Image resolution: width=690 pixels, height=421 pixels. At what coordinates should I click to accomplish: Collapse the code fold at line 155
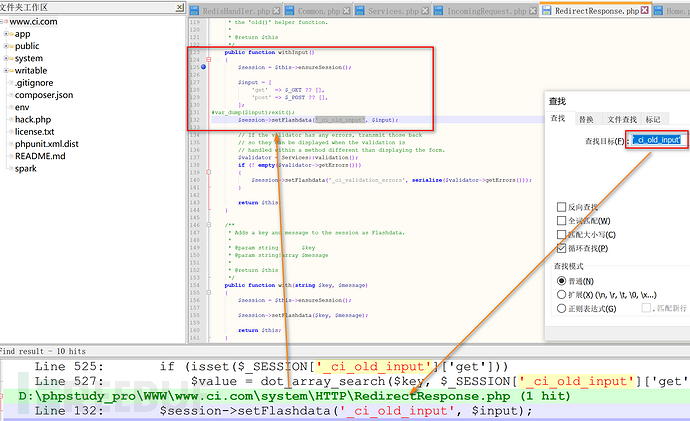coord(209,293)
